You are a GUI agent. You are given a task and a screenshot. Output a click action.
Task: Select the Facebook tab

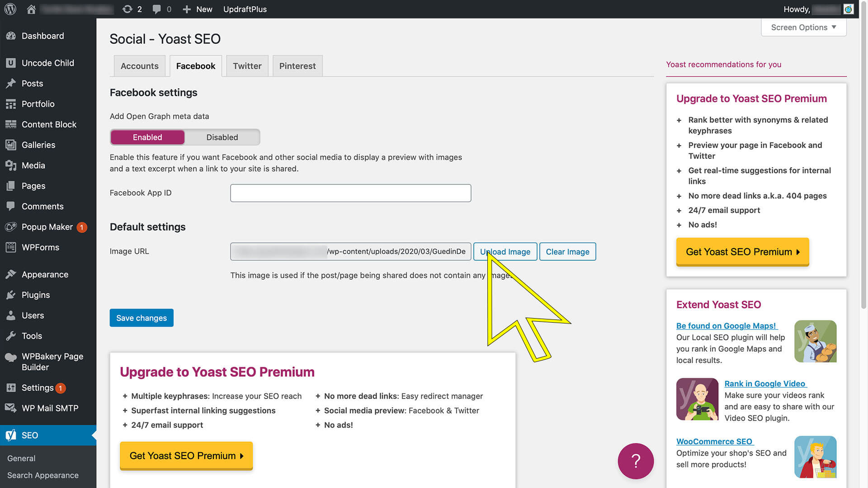pyautogui.click(x=196, y=66)
